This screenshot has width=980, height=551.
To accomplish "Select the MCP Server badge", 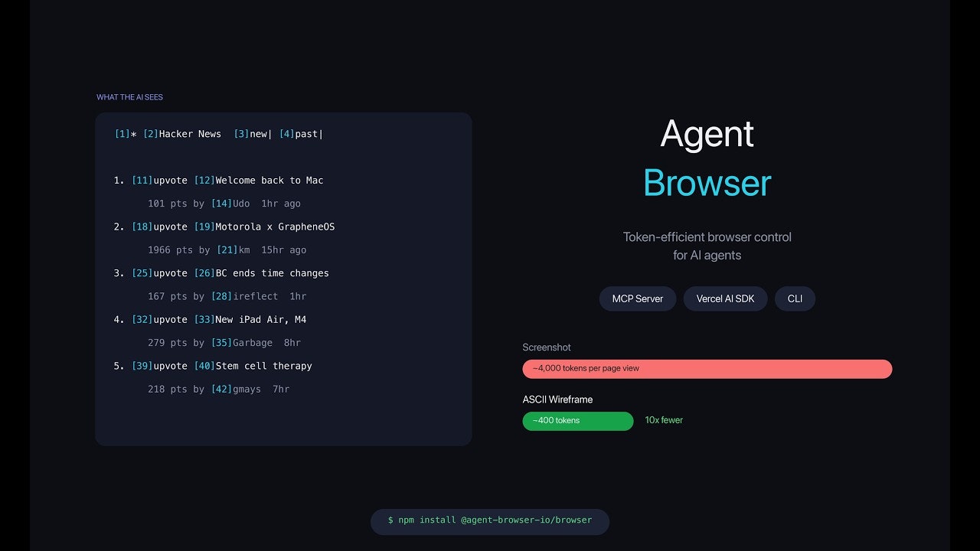I will tap(637, 298).
